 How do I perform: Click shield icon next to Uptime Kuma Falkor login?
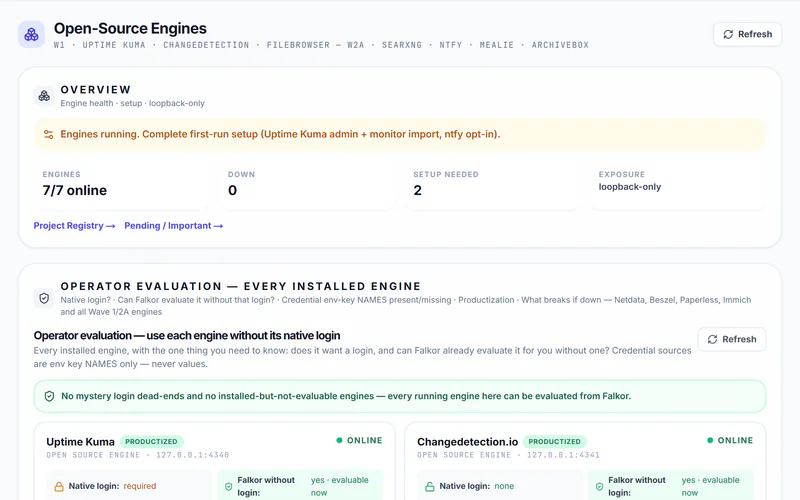tap(229, 487)
